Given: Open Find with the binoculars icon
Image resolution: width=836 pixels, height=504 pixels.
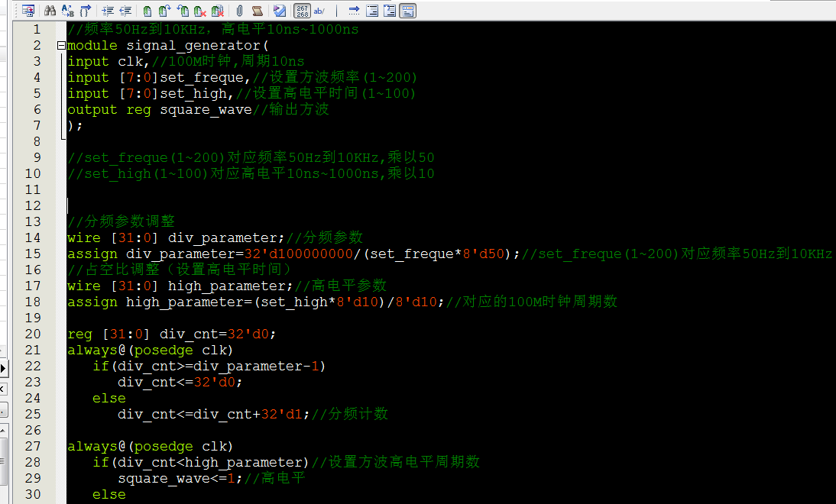Looking at the screenshot, I should 50,10.
